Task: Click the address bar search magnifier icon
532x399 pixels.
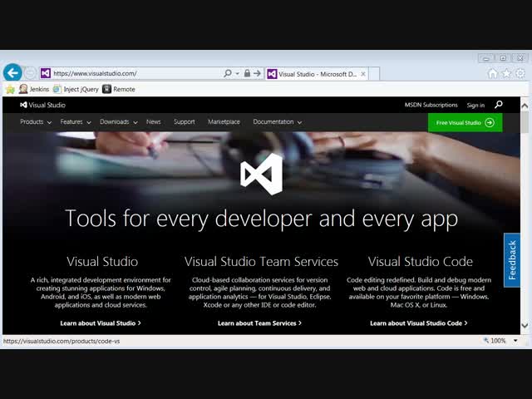Action: pyautogui.click(x=228, y=73)
